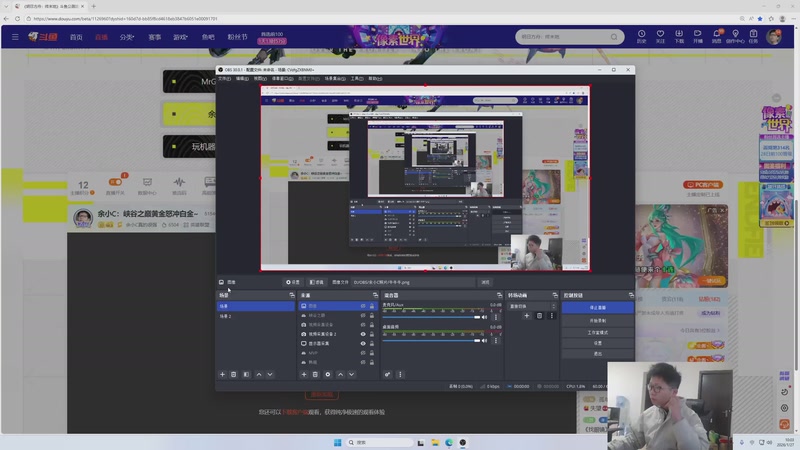Open 桌面音频 mixer options menu dots

[x=496, y=340]
